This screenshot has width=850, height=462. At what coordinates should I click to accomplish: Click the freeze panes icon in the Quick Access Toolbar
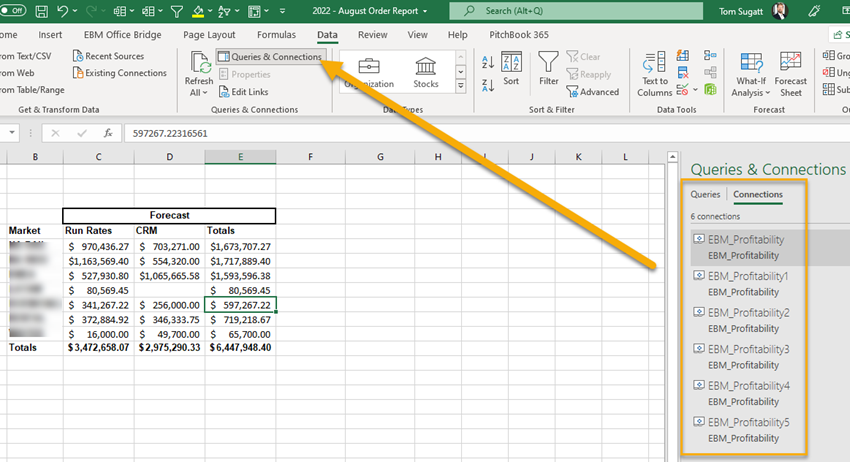click(254, 11)
